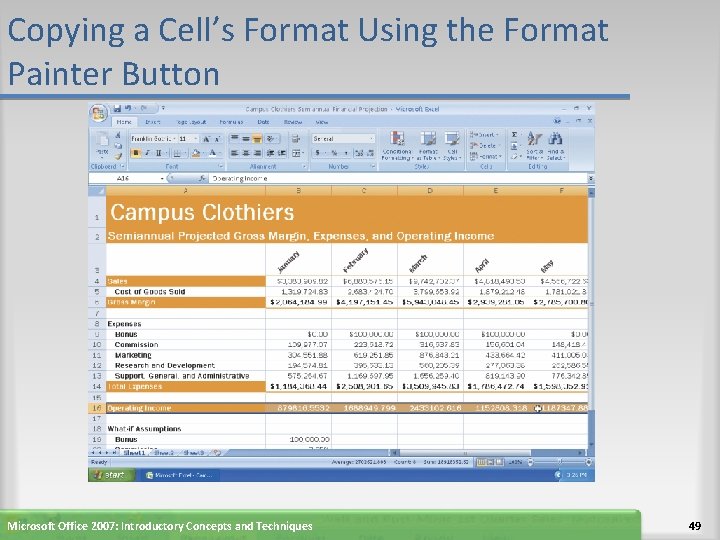Open the font size dropdown
Image resolution: width=720 pixels, height=540 pixels.
tap(196, 139)
